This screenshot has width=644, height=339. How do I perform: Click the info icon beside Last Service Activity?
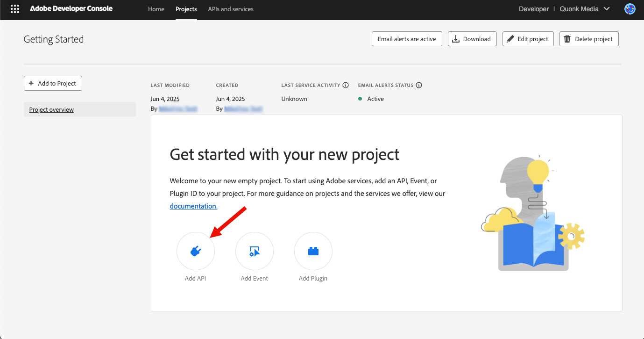346,85
